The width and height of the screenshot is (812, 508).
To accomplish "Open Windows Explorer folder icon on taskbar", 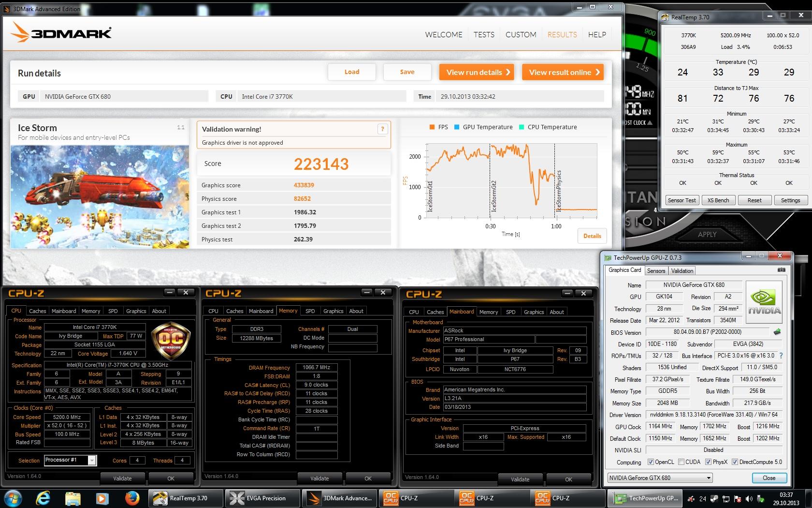I will click(x=73, y=498).
